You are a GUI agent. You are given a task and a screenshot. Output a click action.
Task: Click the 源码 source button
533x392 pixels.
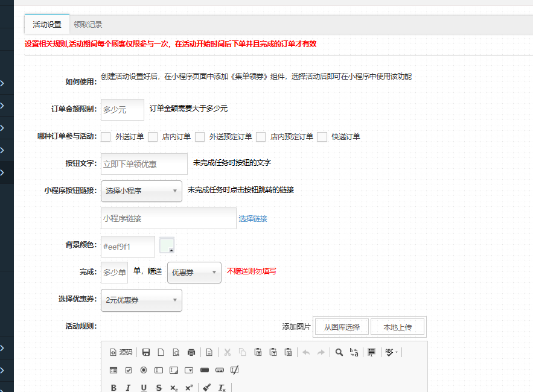point(121,352)
